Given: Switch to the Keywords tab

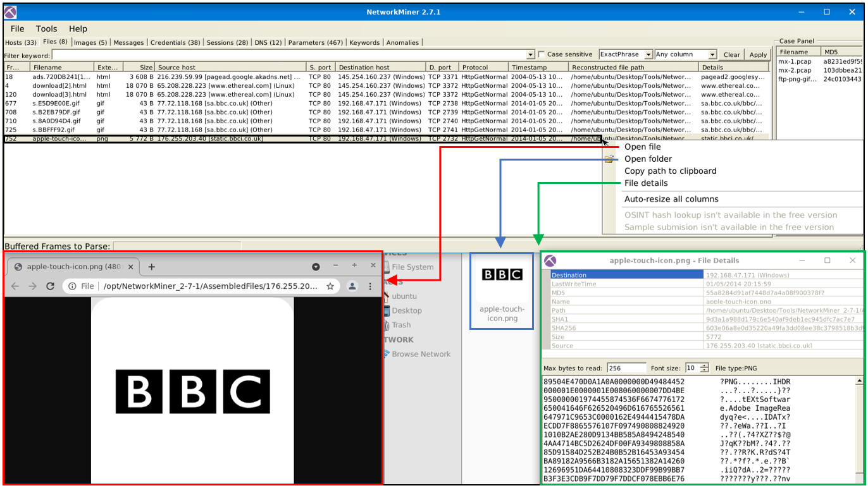Looking at the screenshot, I should 365,42.
